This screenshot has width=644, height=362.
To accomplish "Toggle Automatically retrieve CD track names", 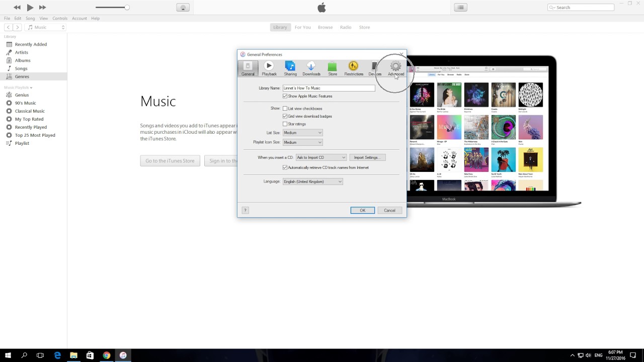I will pyautogui.click(x=285, y=167).
